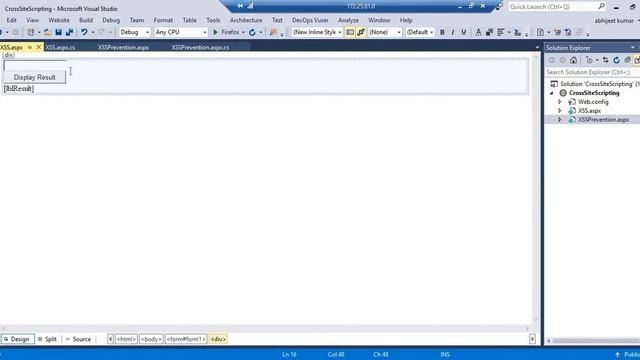640x360 pixels.
Task: Click the Search Solution Explorer field
Action: pyautogui.click(x=592, y=72)
